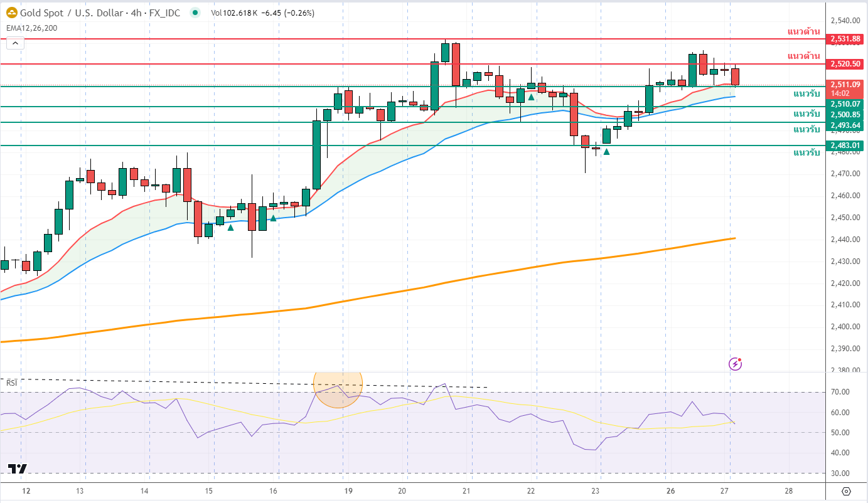Click the current price label 2,511.09

click(x=845, y=85)
